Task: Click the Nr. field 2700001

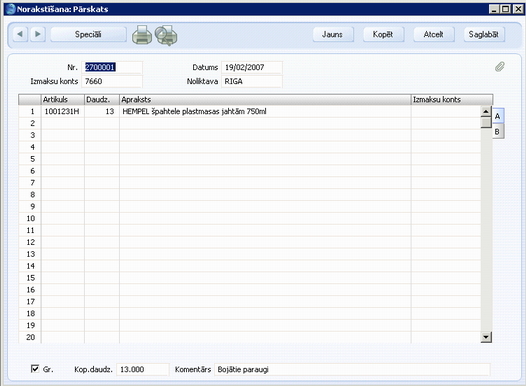Action: [x=112, y=67]
